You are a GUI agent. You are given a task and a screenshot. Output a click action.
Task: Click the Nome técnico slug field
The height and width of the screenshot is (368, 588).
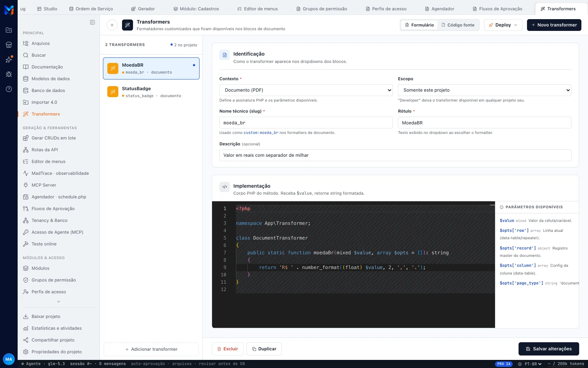306,123
